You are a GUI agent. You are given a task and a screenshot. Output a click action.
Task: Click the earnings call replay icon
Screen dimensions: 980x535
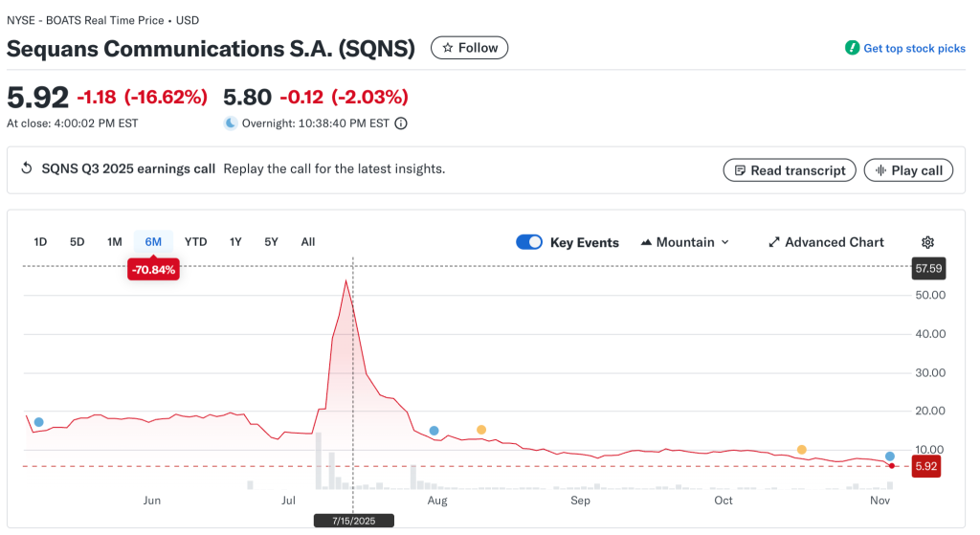coord(27,169)
